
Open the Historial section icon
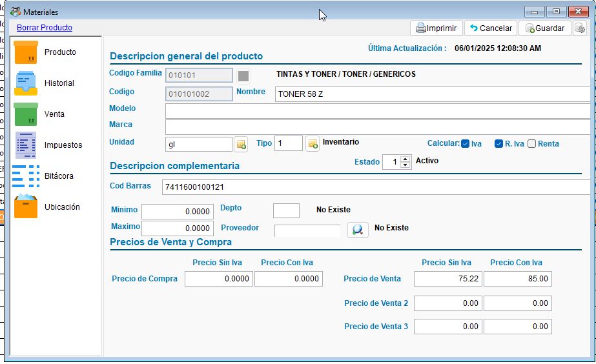26,83
